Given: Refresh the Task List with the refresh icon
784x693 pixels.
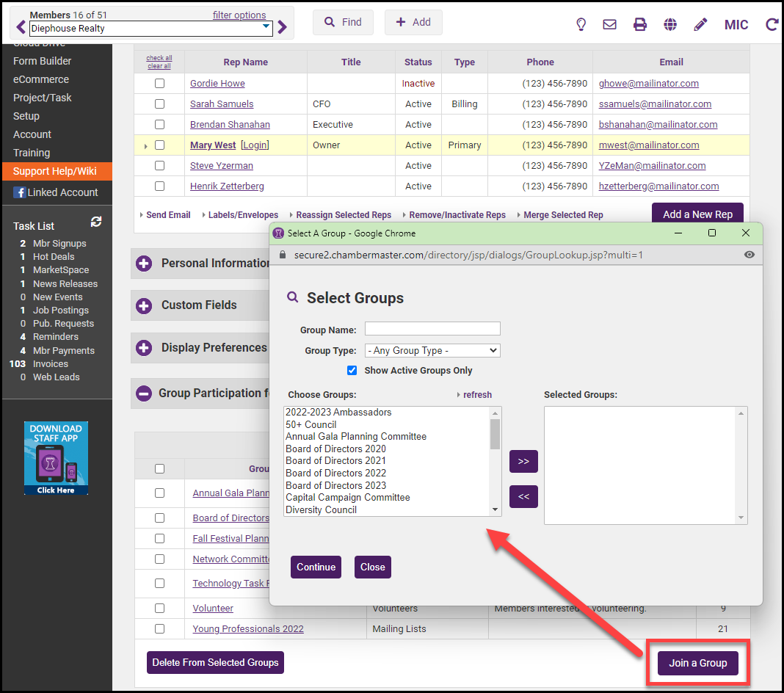Looking at the screenshot, I should point(96,222).
